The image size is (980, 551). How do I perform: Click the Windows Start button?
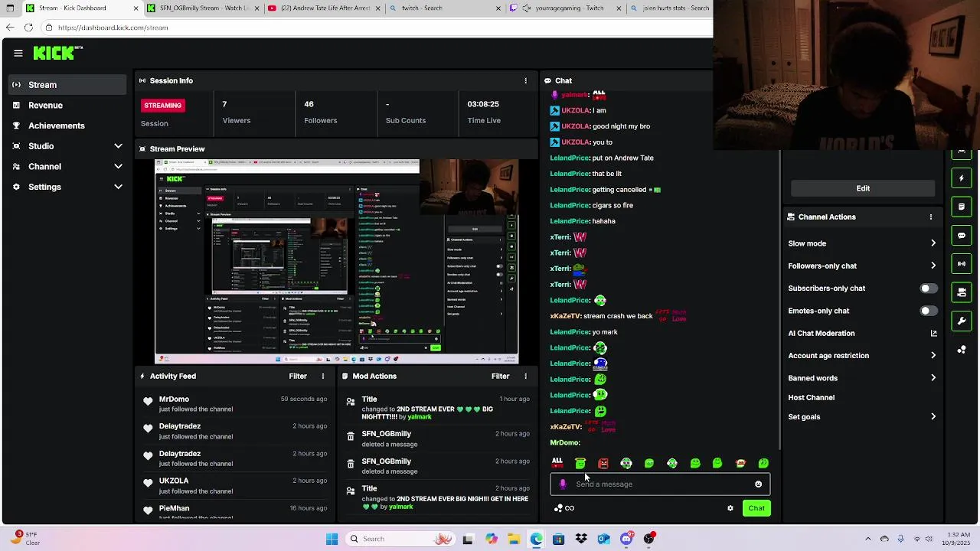pos(332,539)
